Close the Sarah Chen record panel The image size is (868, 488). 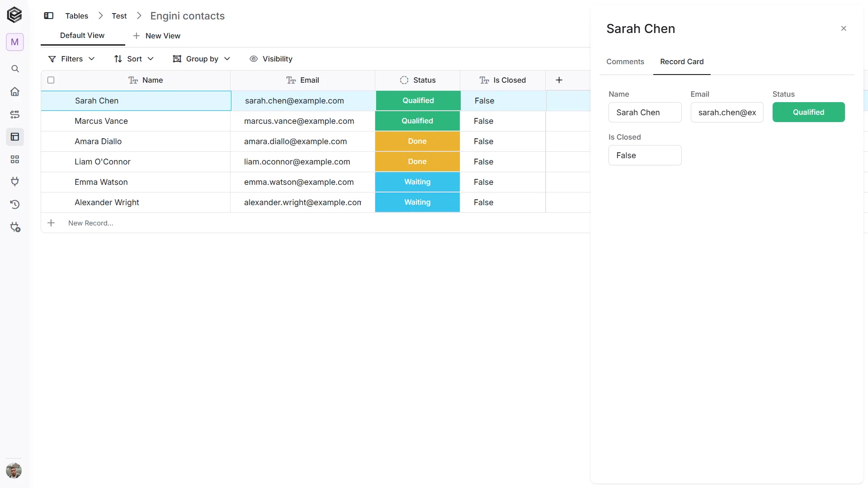(844, 28)
